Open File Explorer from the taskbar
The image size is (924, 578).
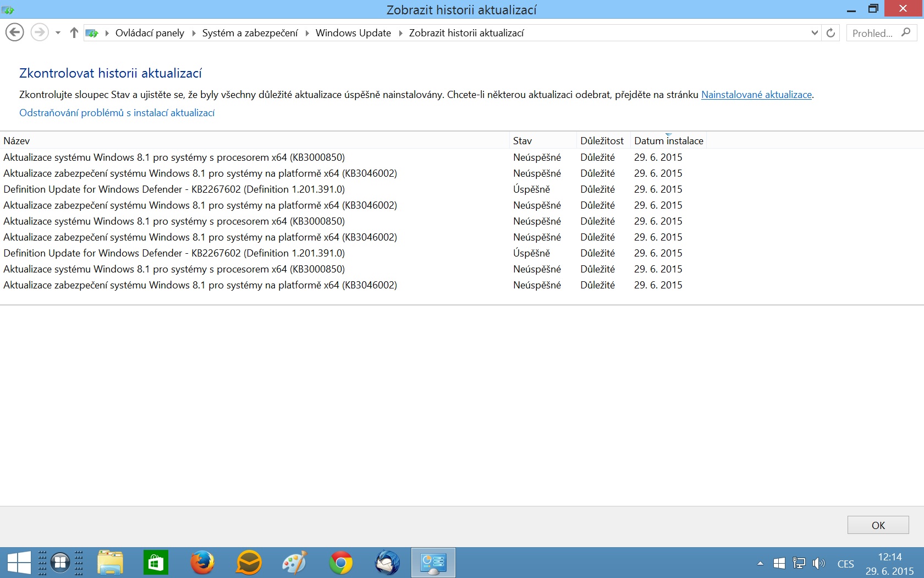110,563
